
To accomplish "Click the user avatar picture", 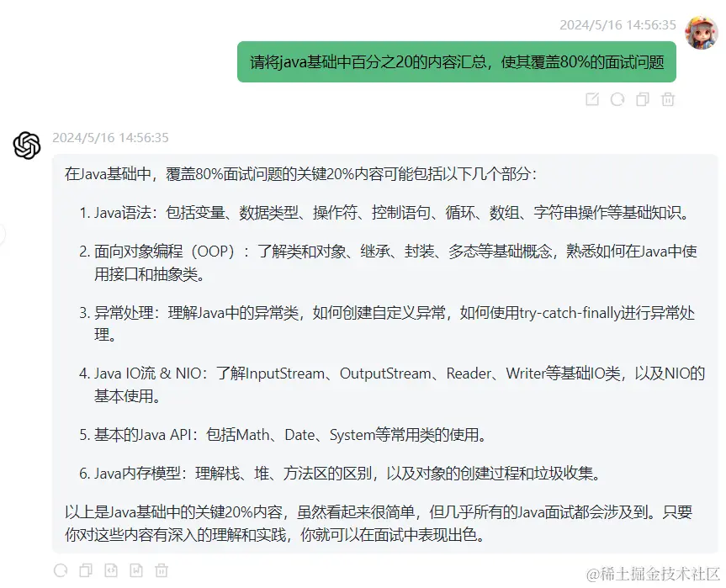I will point(702,32).
